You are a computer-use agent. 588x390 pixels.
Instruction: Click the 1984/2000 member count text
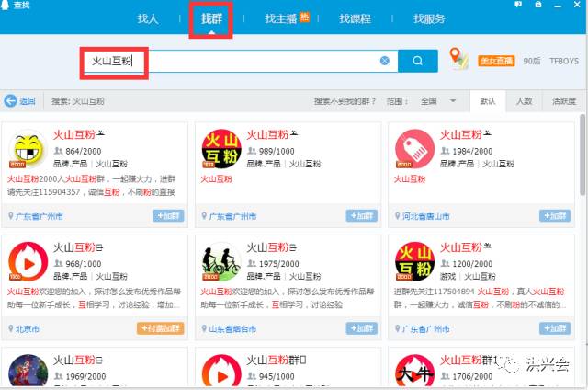click(x=472, y=151)
